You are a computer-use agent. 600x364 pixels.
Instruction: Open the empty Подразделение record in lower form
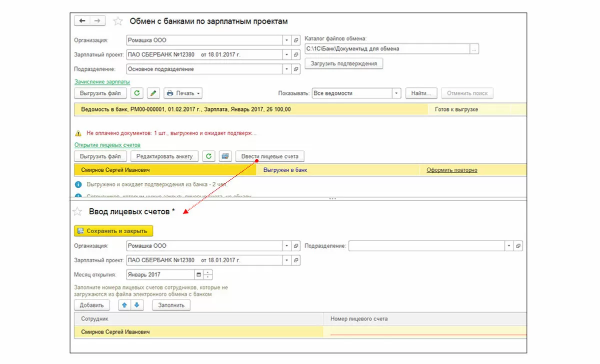518,246
